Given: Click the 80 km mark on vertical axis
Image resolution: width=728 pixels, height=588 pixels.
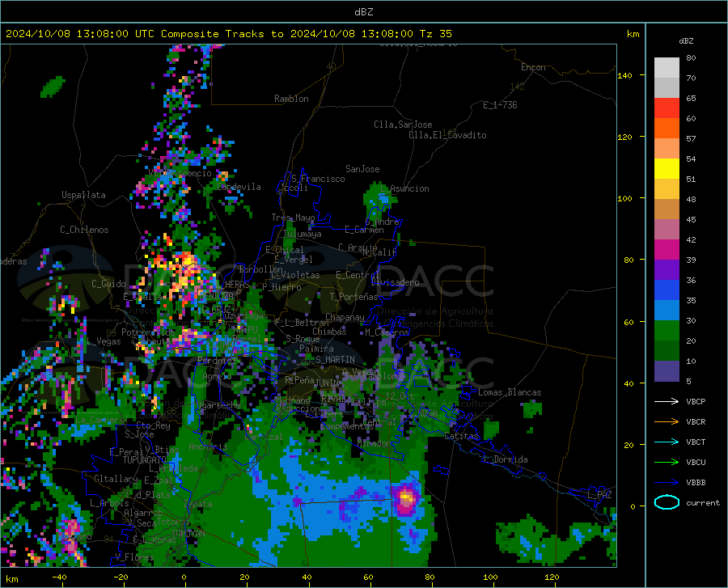Looking at the screenshot, I should (x=629, y=260).
